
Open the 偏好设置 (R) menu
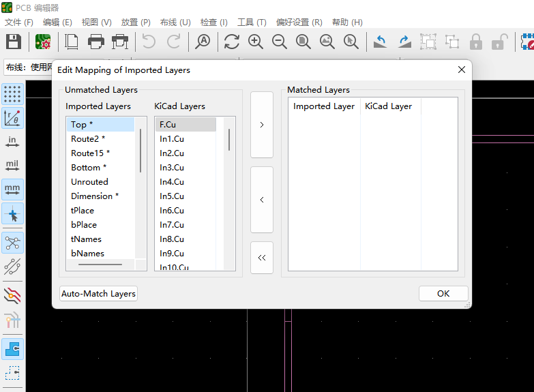tap(299, 22)
